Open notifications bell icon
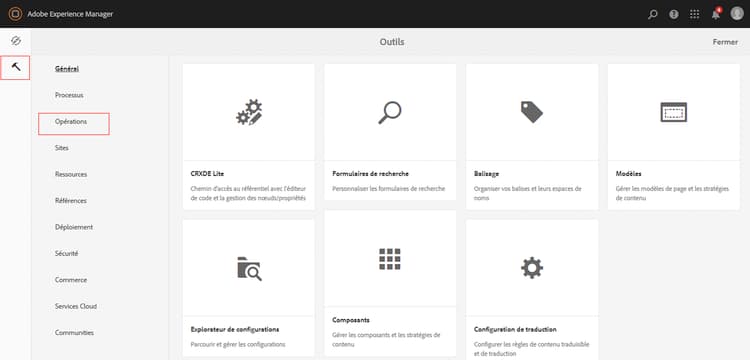Image resolution: width=750 pixels, height=360 pixels. point(716,14)
